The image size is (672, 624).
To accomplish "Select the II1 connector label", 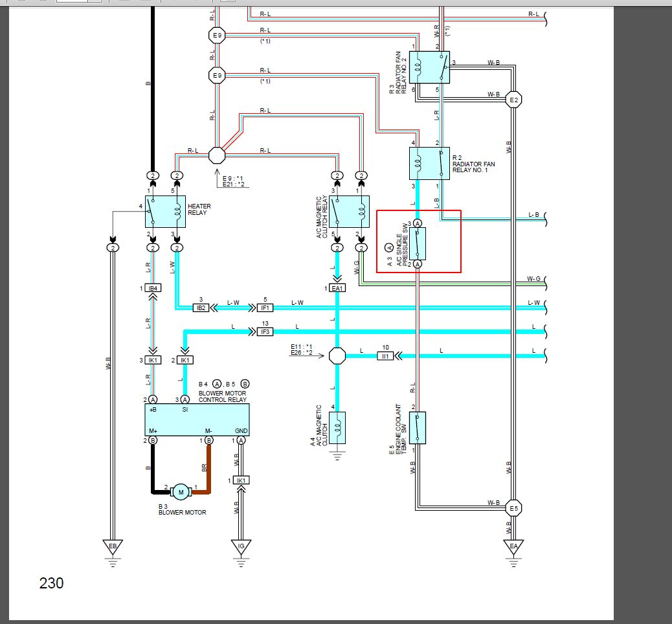I will [385, 356].
